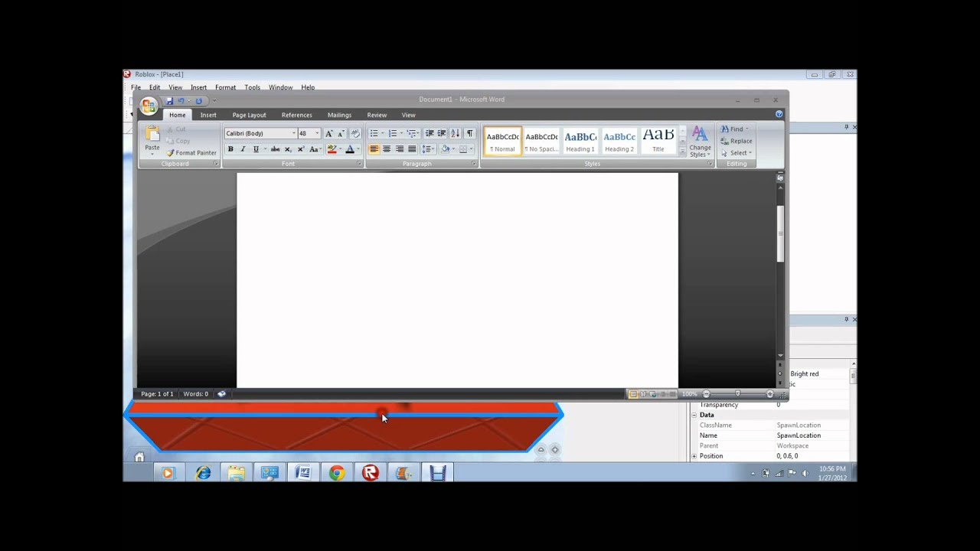Apply the Title style
Viewport: 980px width, 551px height.
[x=658, y=141]
